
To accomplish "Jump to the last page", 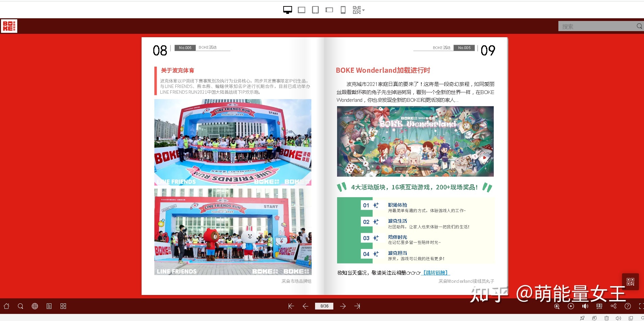I will click(357, 306).
